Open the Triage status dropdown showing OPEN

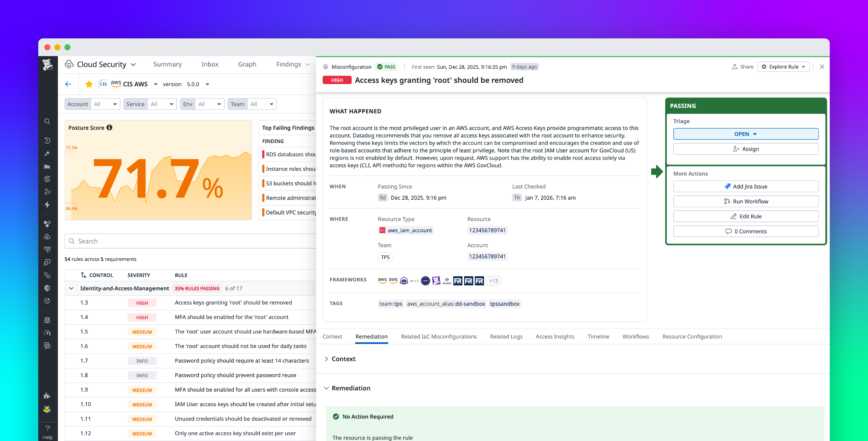click(x=745, y=134)
